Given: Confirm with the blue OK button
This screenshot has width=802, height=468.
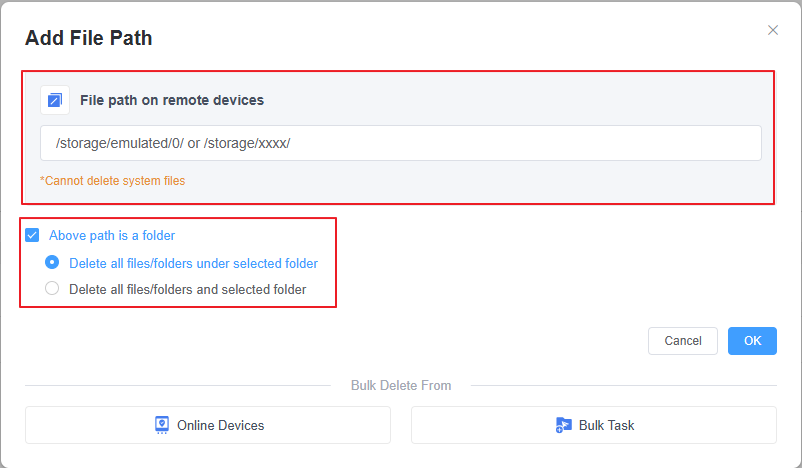Looking at the screenshot, I should coord(752,341).
